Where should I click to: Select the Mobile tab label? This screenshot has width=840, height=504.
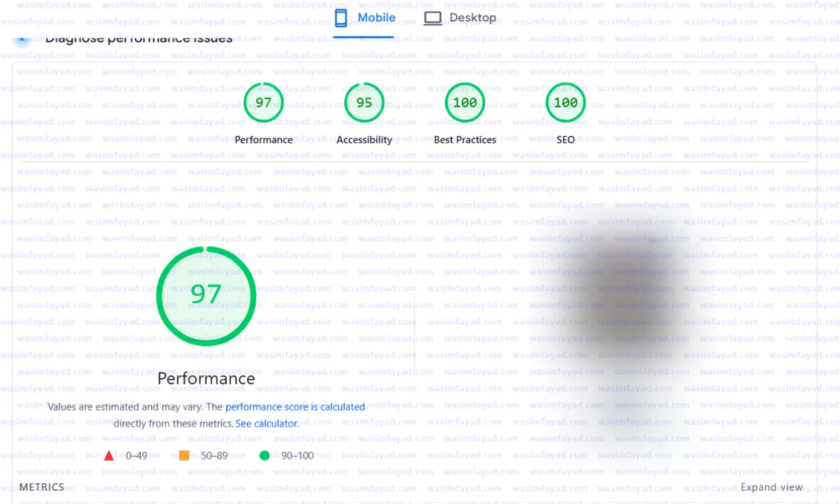point(376,18)
